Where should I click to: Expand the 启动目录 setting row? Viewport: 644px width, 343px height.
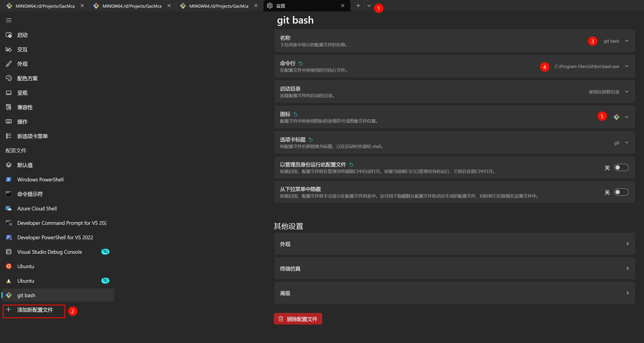pos(626,92)
